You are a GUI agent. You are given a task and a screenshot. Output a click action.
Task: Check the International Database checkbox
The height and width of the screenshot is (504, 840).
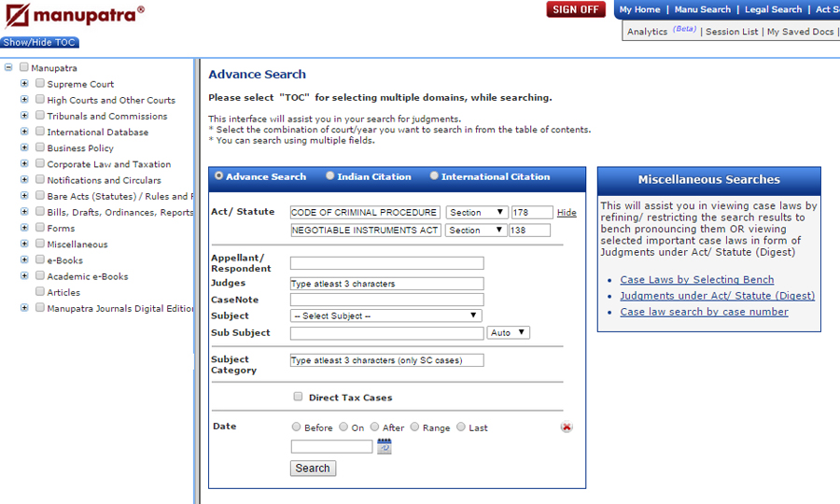[x=39, y=132]
